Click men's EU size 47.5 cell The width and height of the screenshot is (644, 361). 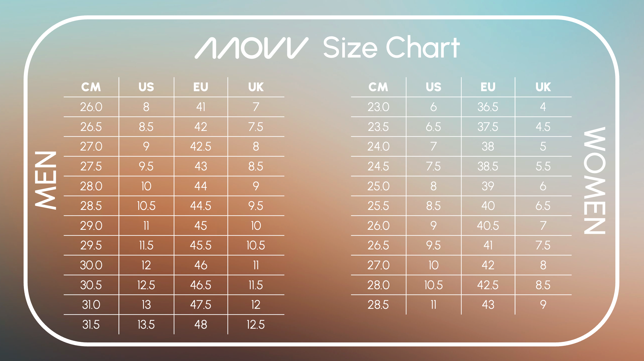(x=201, y=305)
